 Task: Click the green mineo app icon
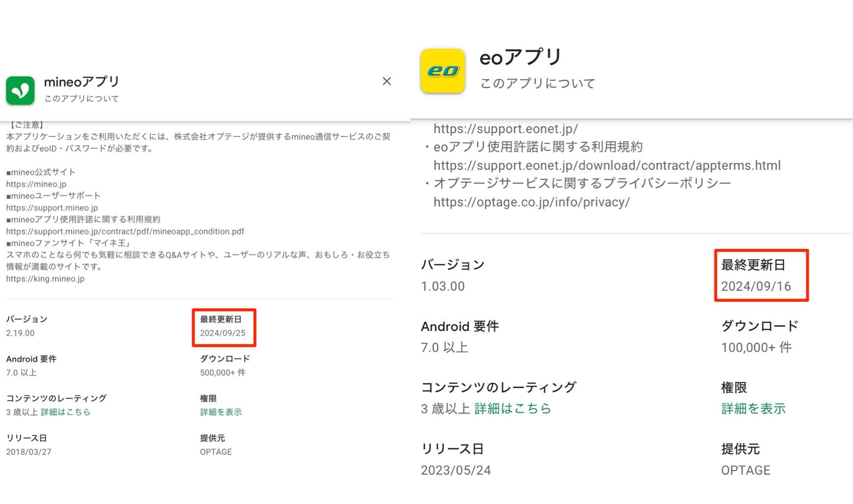(x=20, y=90)
